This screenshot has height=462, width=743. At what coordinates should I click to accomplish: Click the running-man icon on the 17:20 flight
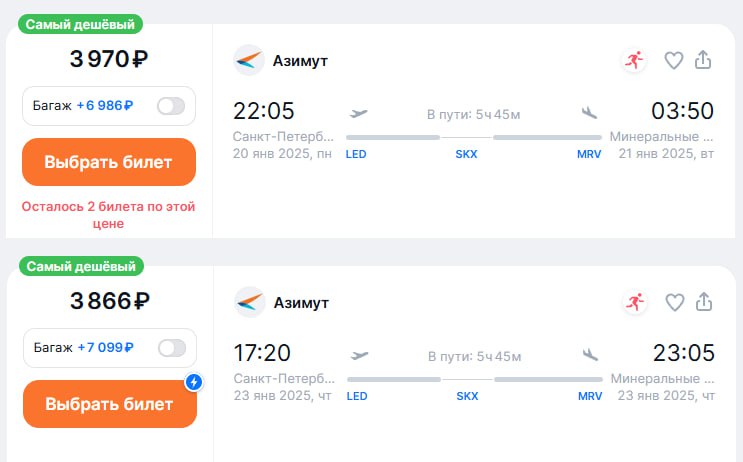point(634,302)
